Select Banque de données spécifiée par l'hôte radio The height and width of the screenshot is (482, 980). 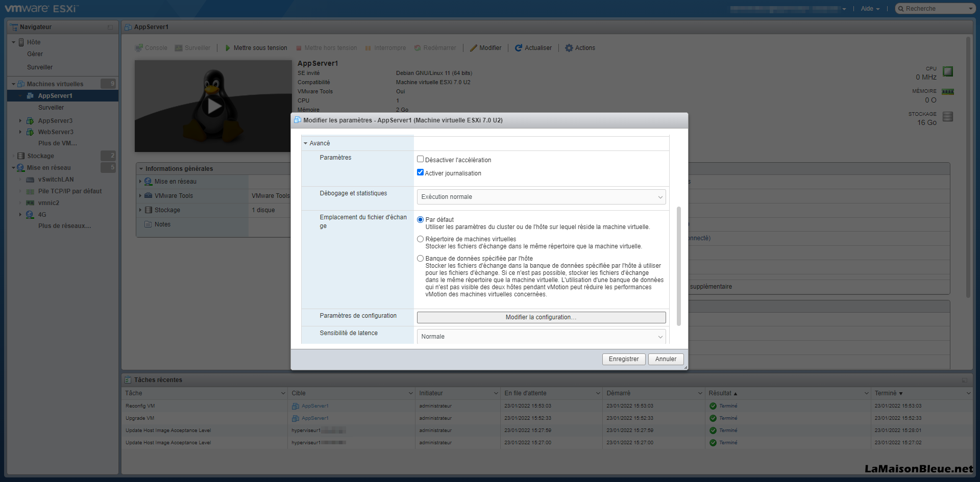[x=421, y=259]
